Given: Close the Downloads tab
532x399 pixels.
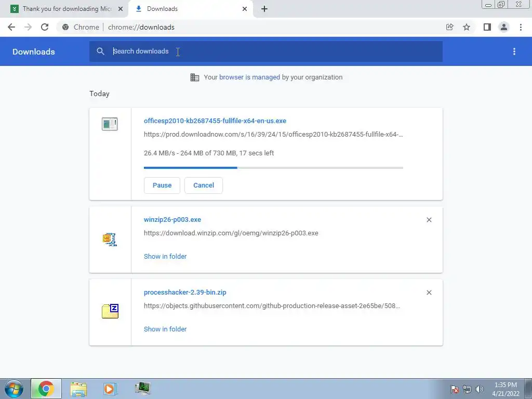Looking at the screenshot, I should coord(245,9).
